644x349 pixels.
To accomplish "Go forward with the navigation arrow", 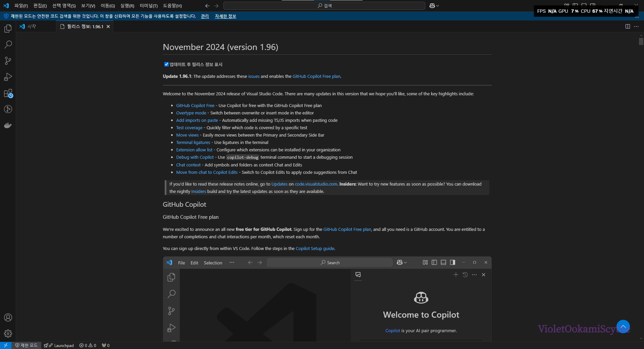I will (216, 6).
